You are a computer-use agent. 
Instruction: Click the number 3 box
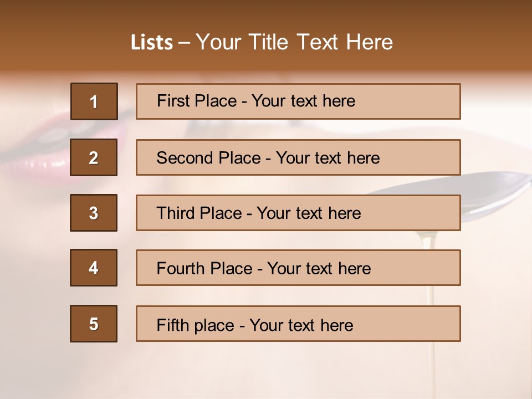(94, 213)
